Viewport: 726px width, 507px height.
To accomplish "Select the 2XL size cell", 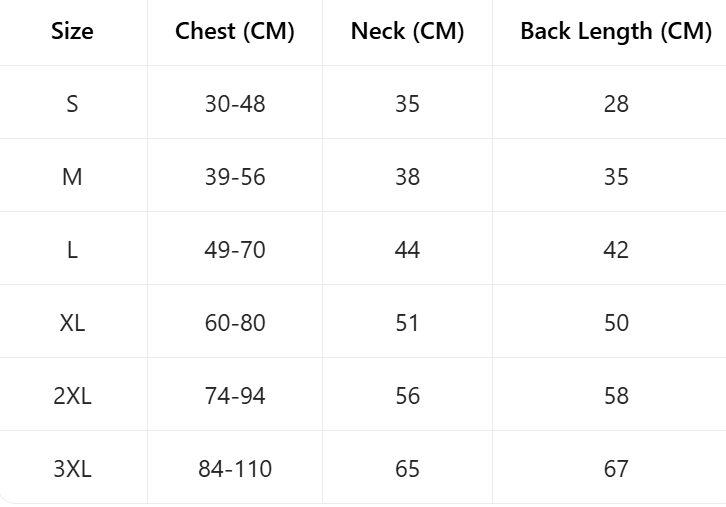I will click(x=72, y=396).
